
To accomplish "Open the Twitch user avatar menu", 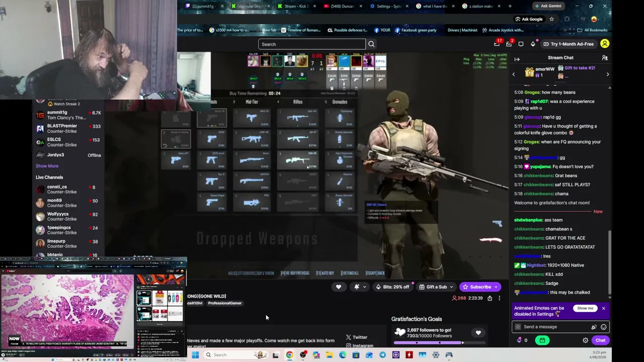I will click(x=605, y=44).
